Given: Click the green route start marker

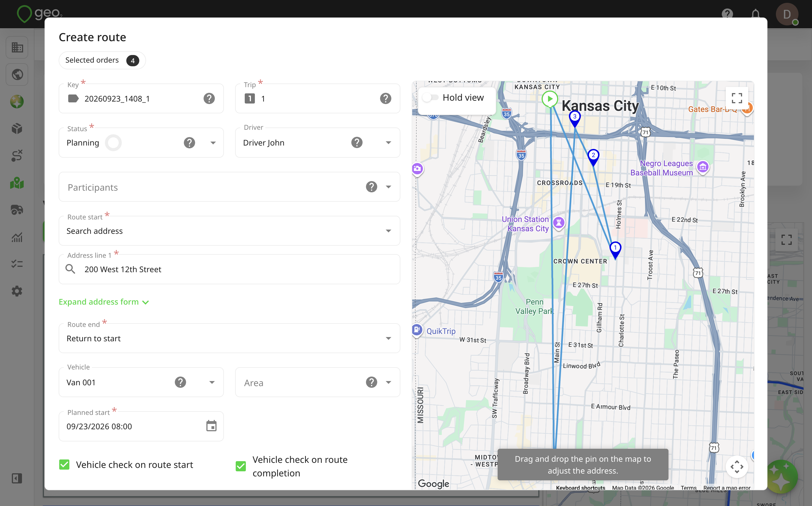Looking at the screenshot, I should 550,99.
